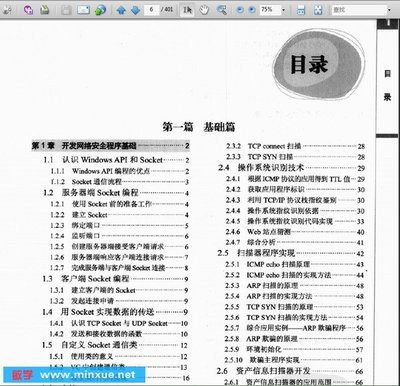Click entry 1.4.1 认识 TCP Socket 与 UDP Socket
Screen dimensions: 400x386
coord(119,323)
